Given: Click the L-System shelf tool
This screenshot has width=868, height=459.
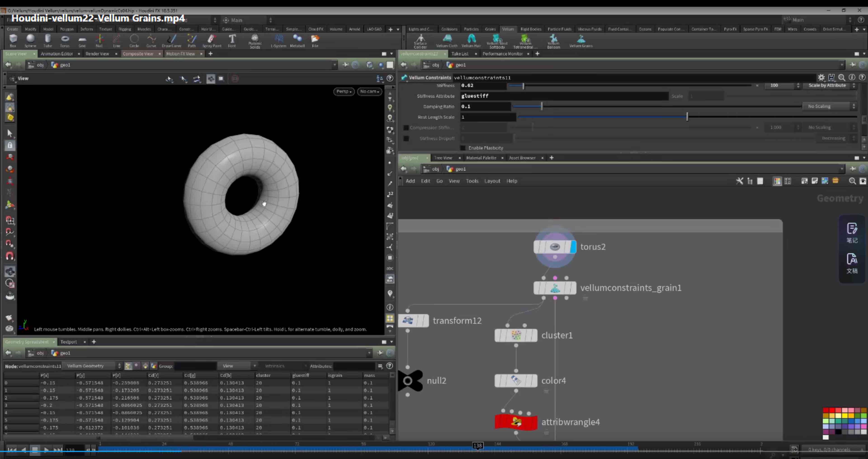Looking at the screenshot, I should click(x=278, y=41).
